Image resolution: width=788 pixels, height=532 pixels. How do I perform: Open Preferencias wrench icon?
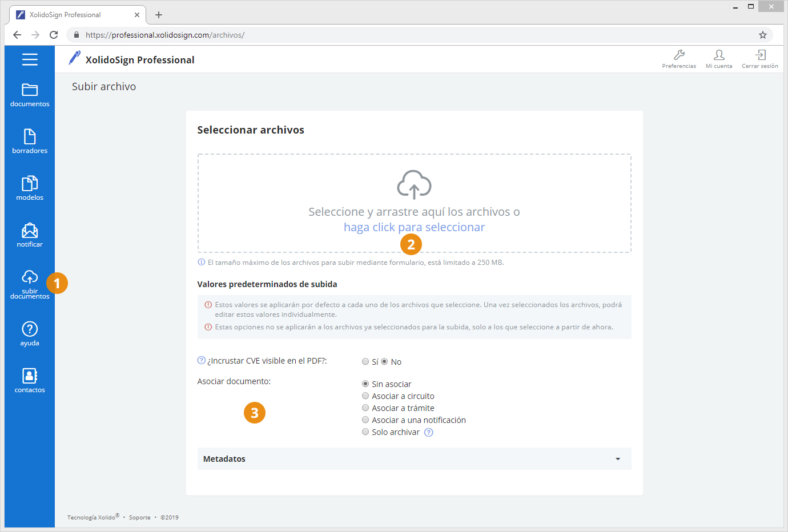click(679, 55)
